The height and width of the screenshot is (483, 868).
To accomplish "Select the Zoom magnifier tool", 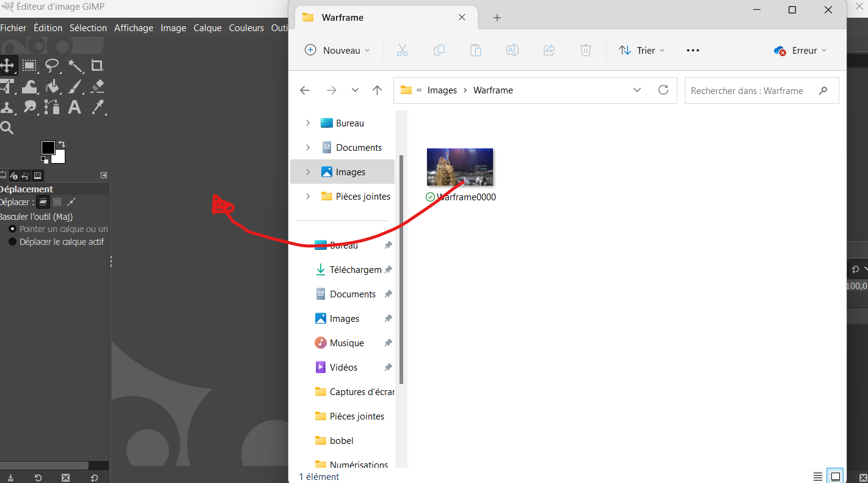I will (x=7, y=128).
